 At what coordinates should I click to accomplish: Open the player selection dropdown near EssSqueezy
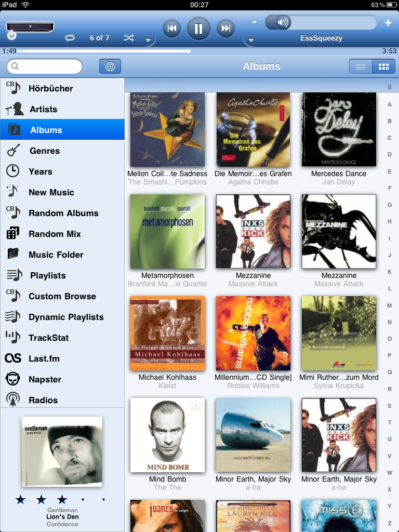[251, 40]
